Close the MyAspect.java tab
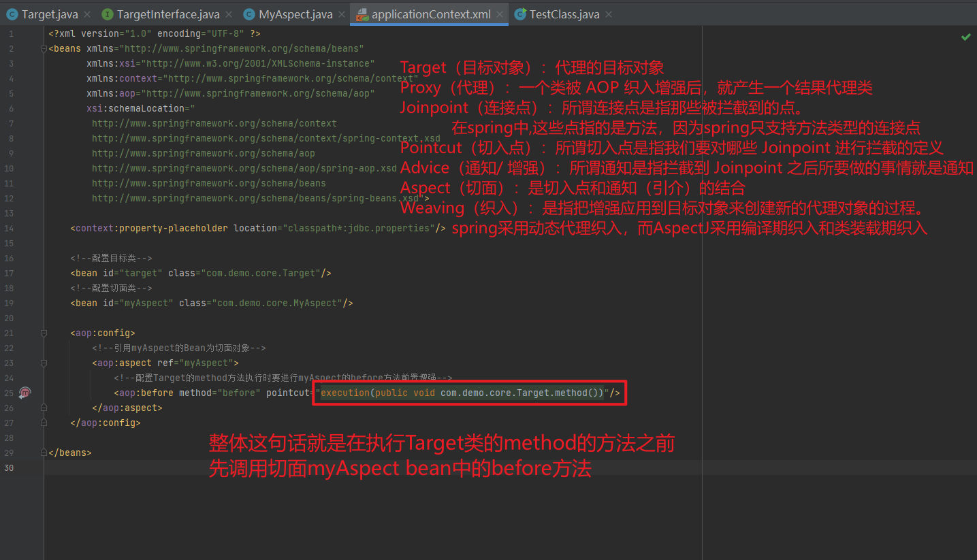The height and width of the screenshot is (560, 977). point(341,14)
